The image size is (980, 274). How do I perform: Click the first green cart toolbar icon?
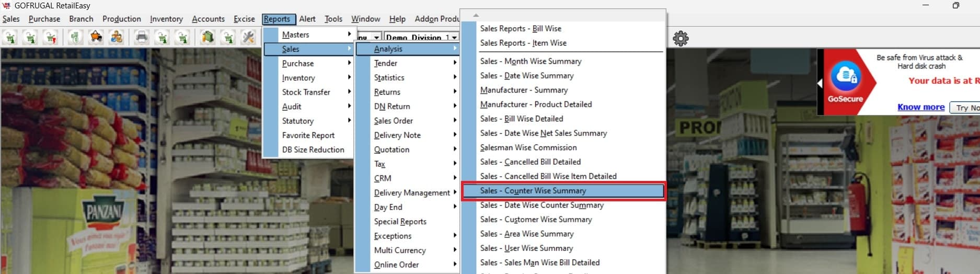click(10, 38)
